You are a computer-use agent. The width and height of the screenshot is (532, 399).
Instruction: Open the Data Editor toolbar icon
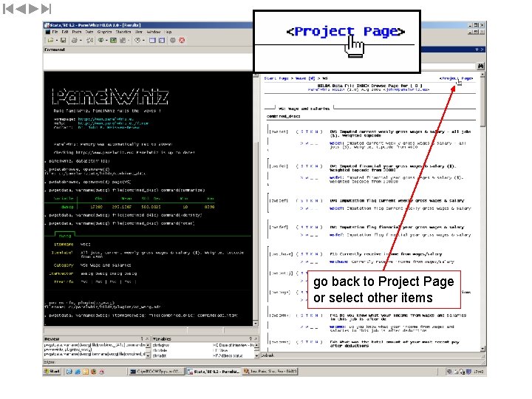pos(152,41)
